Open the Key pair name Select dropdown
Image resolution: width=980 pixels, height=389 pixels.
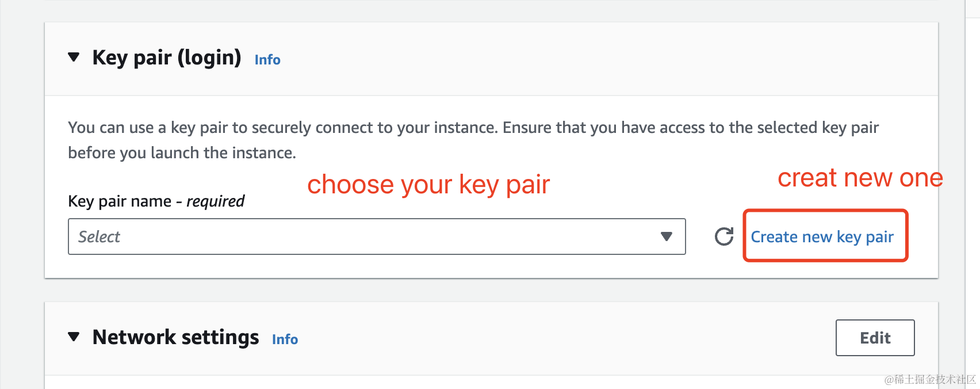click(377, 237)
